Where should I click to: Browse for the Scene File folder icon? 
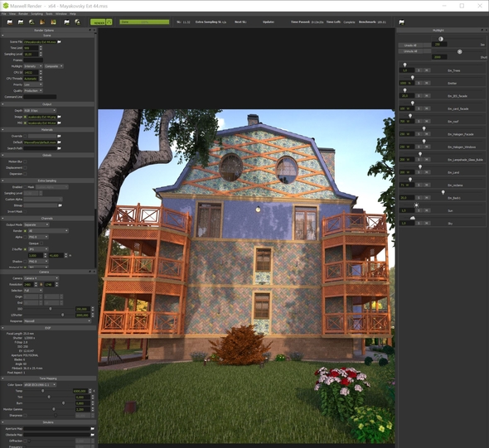pos(59,41)
